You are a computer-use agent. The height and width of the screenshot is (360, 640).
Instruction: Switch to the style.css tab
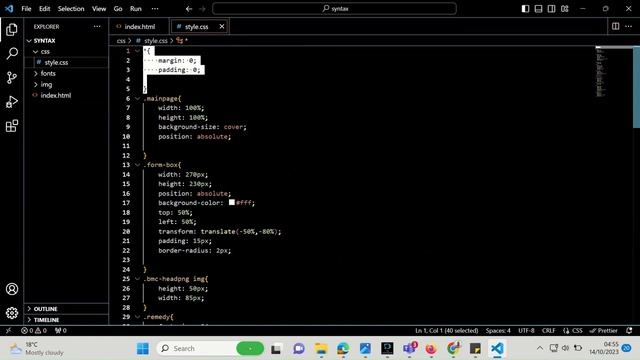199,27
